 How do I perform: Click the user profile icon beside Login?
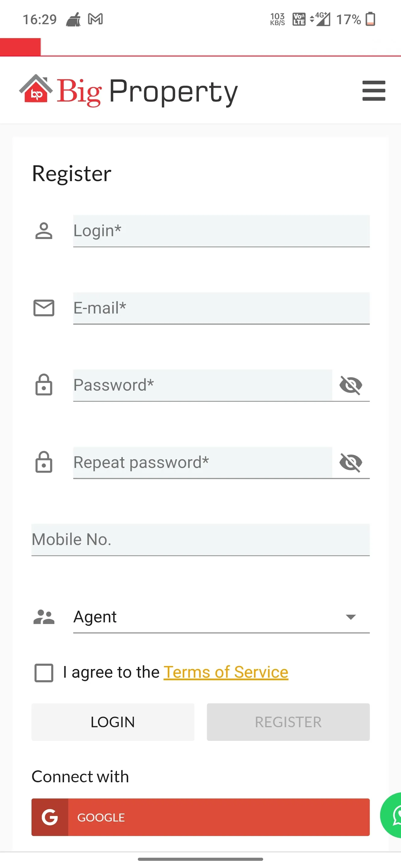pos(44,231)
